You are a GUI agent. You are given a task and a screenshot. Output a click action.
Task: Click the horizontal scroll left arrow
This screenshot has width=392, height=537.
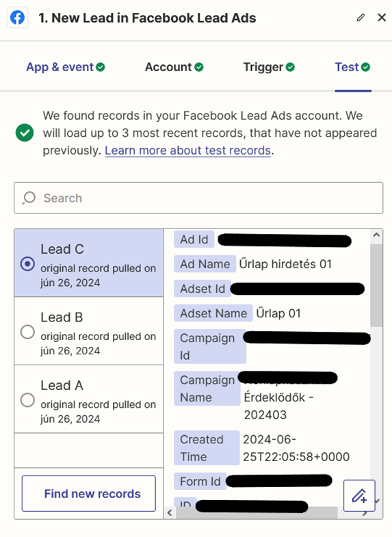pyautogui.click(x=170, y=512)
